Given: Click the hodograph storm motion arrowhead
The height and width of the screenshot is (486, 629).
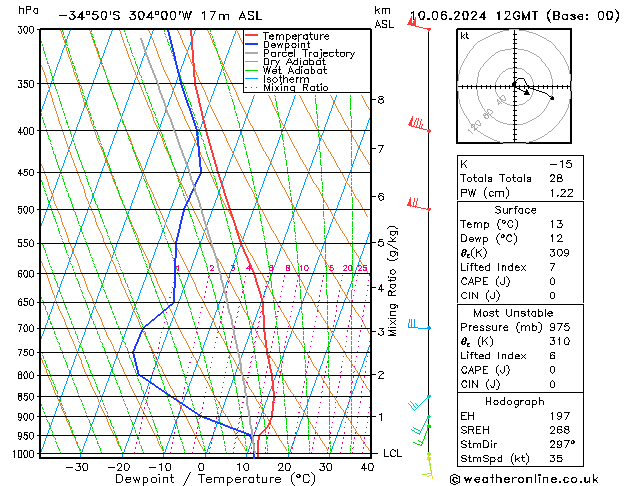Looking at the screenshot, I should 527,93.
